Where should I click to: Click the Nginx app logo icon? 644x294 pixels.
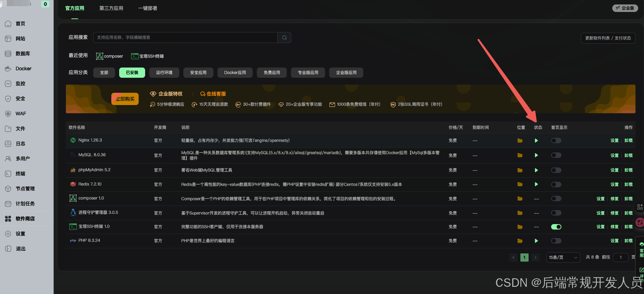point(73,140)
